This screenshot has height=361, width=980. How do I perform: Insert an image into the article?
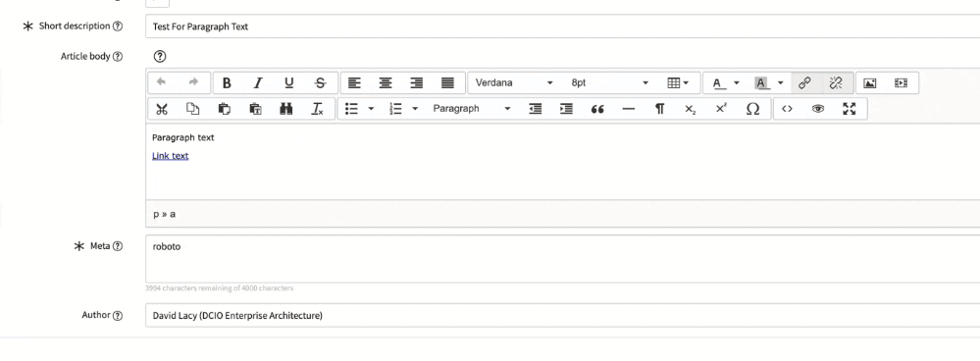click(869, 82)
